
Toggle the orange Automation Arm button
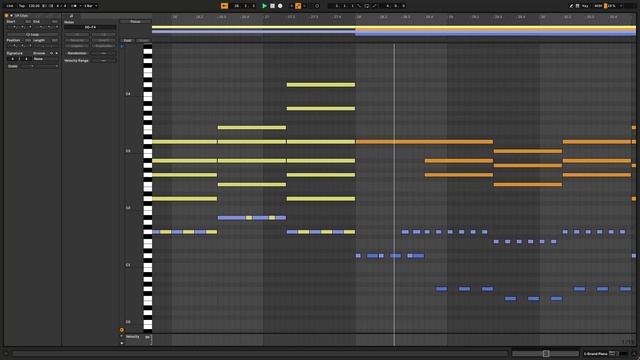[298, 6]
